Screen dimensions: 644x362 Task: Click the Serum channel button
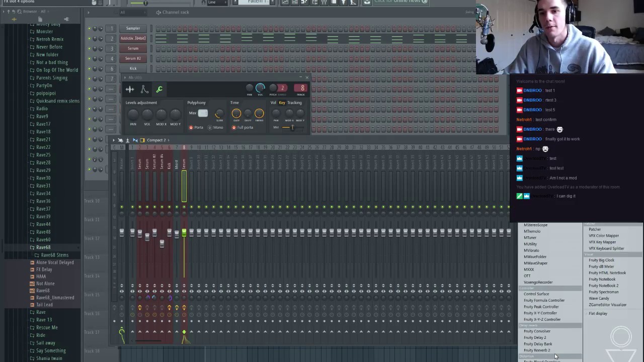pyautogui.click(x=133, y=49)
